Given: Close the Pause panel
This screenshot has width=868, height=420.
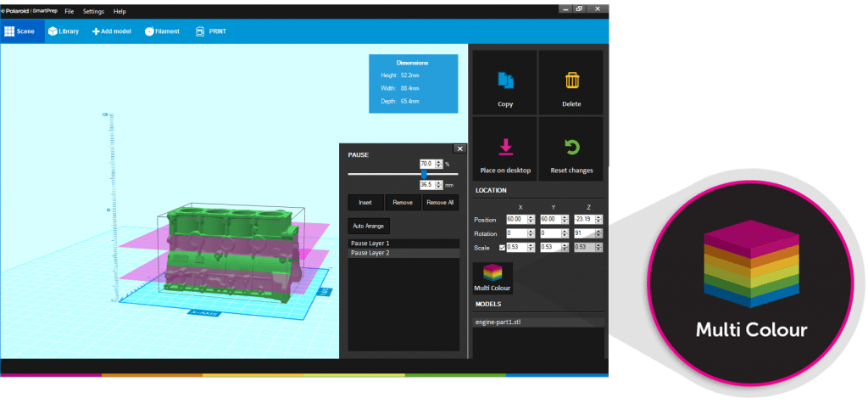Looking at the screenshot, I should (459, 148).
